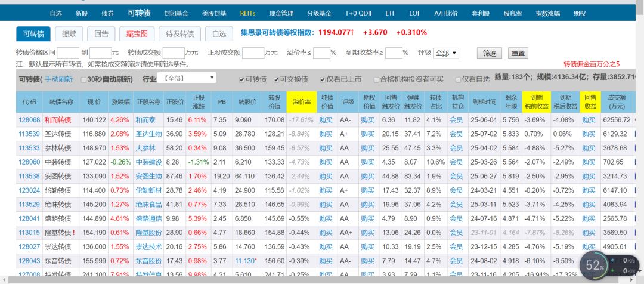
Task: Open the 封闭基金 menu item
Action: (x=176, y=13)
